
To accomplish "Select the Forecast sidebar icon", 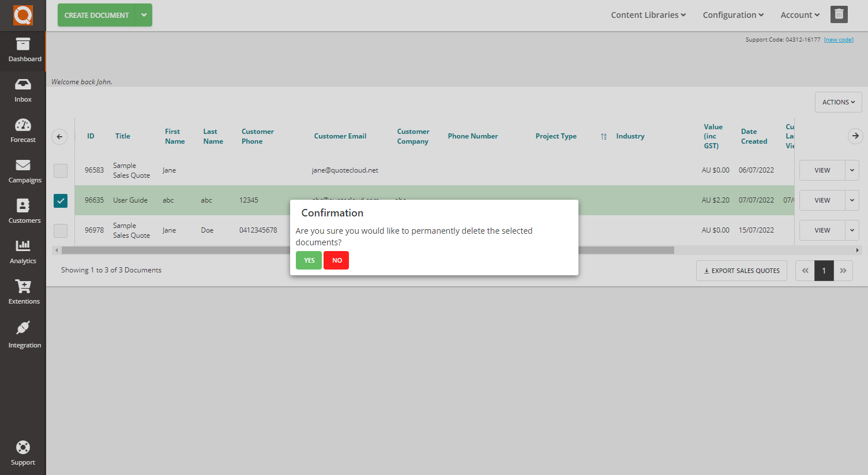I will pyautogui.click(x=23, y=130).
